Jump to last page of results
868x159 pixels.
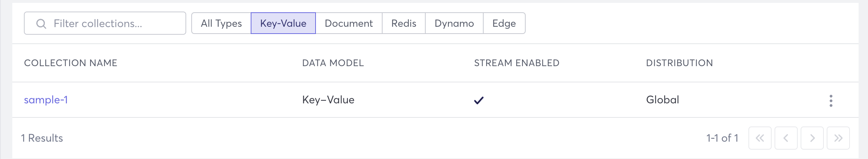838,138
